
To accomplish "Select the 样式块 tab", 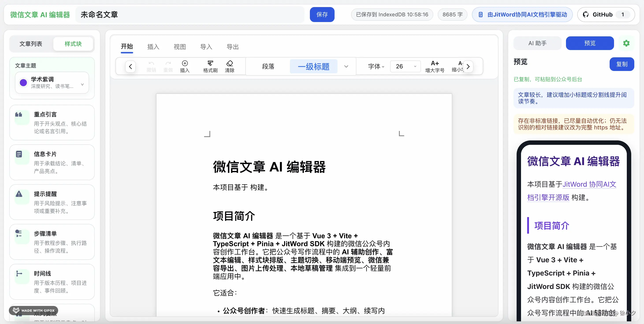I will coord(73,44).
